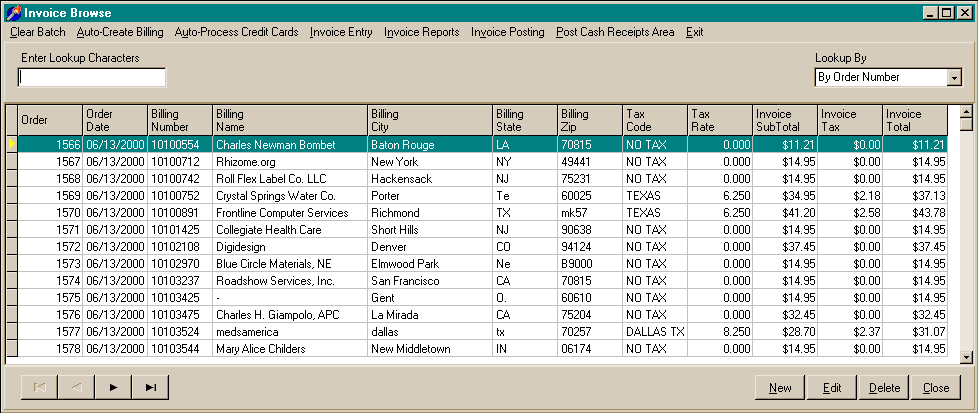Open the Clear Batch menu

(x=38, y=32)
